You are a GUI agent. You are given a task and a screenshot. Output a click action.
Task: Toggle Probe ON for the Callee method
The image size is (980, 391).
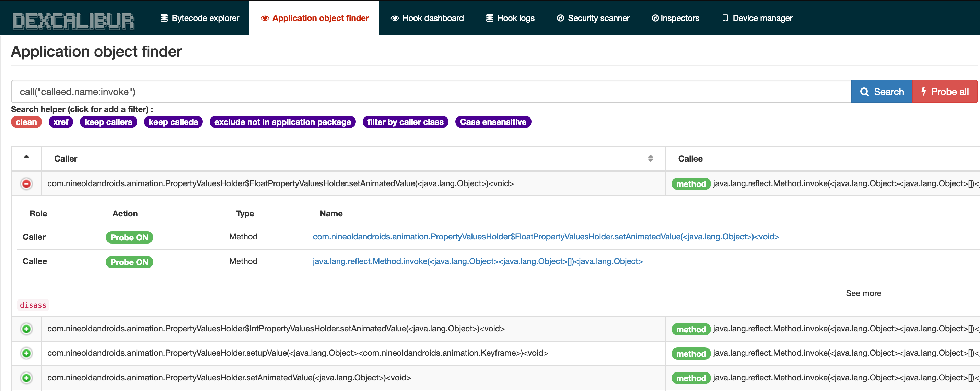[x=129, y=262]
